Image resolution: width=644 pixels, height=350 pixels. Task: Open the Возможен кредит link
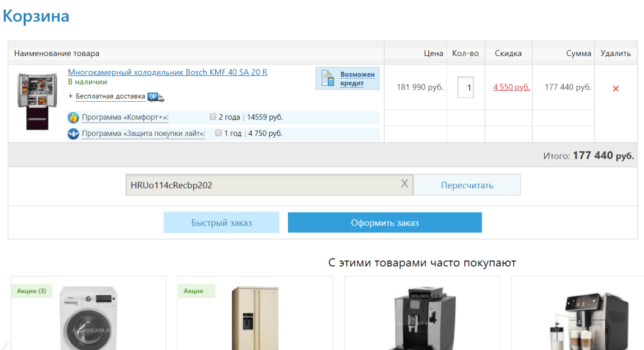[x=357, y=79]
